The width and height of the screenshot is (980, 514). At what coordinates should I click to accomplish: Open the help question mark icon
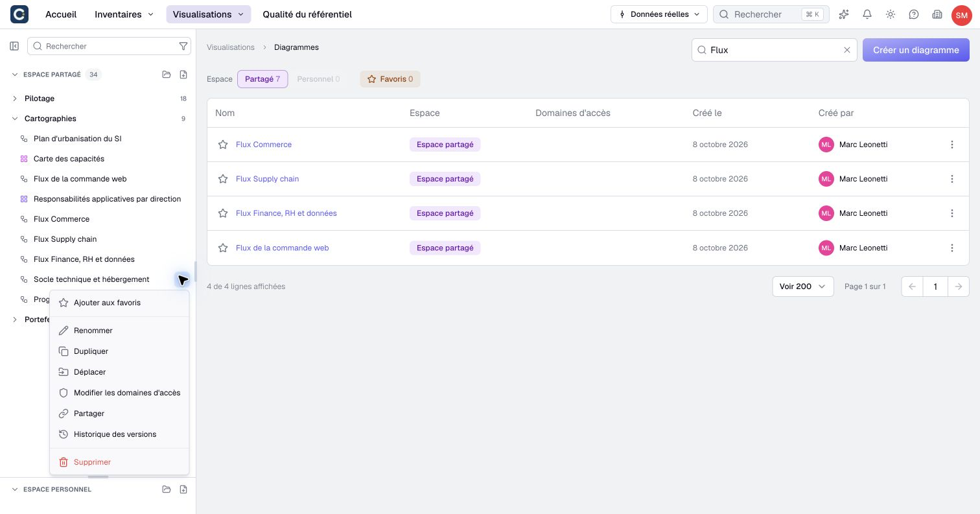pyautogui.click(x=914, y=14)
